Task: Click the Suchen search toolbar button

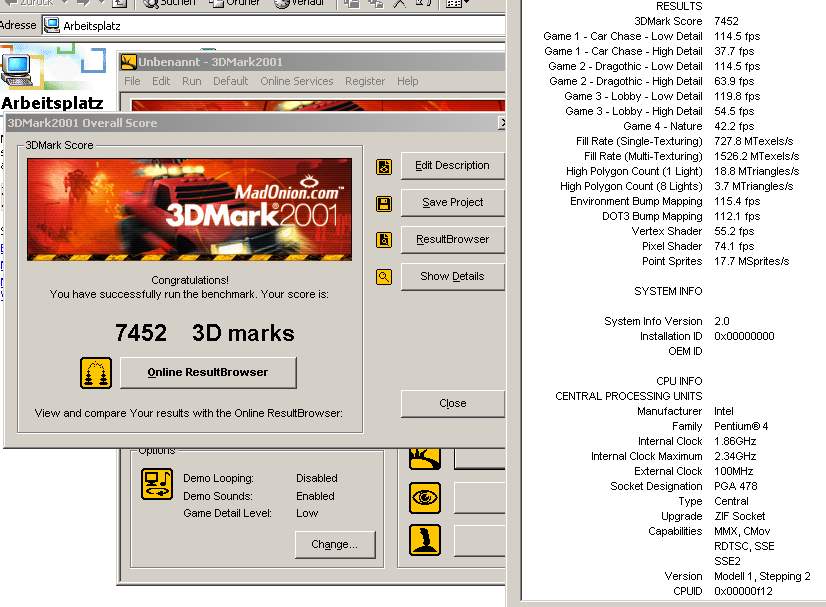Action: tap(169, 3)
